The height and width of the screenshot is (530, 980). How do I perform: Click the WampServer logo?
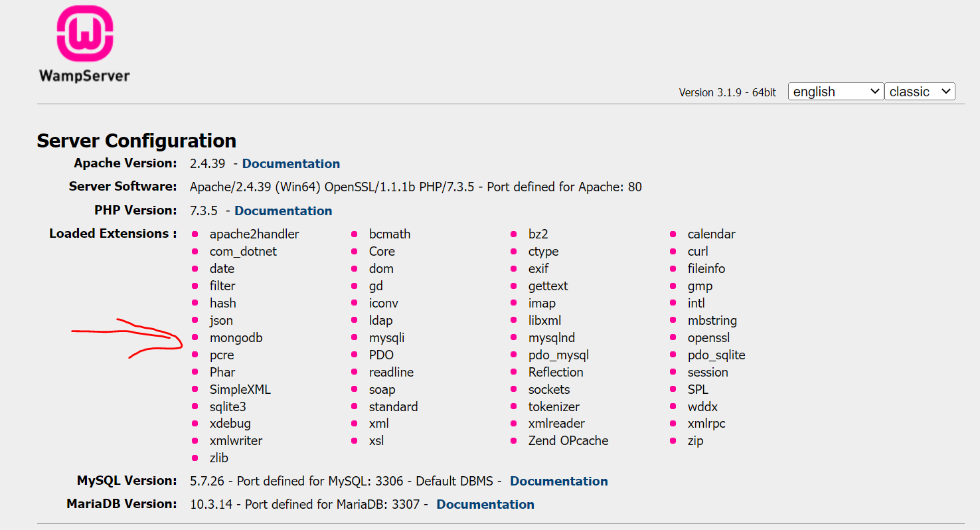coord(84,44)
